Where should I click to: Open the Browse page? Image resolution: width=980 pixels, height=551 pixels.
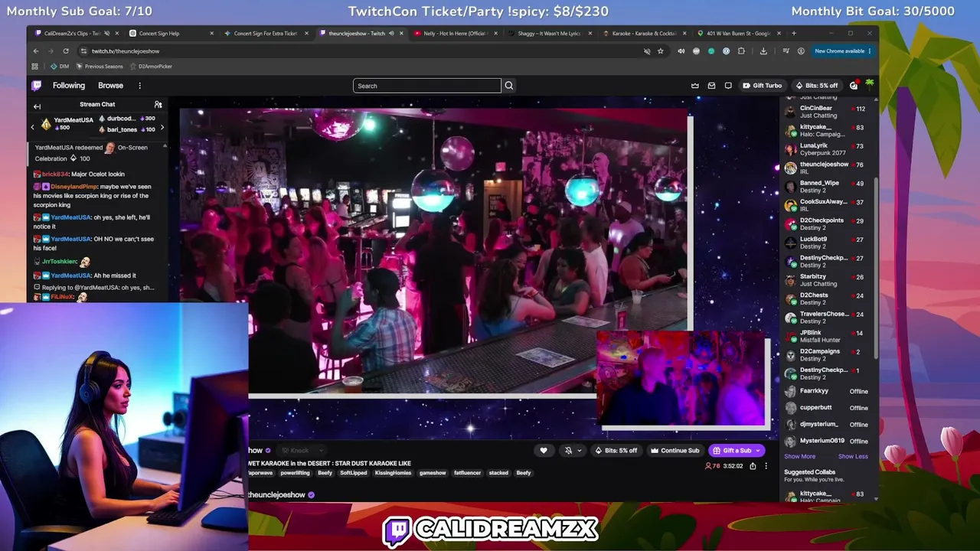(x=110, y=86)
